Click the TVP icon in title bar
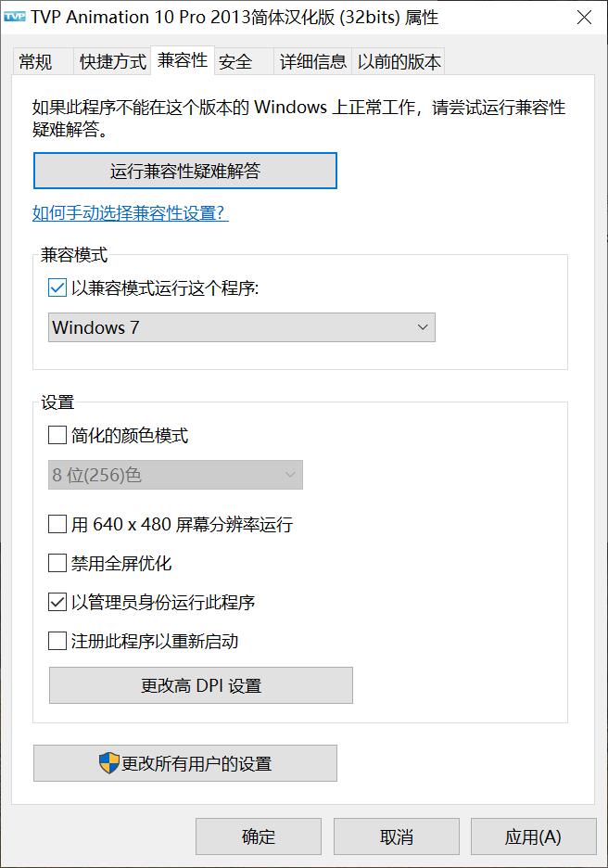608x868 pixels. 15,17
